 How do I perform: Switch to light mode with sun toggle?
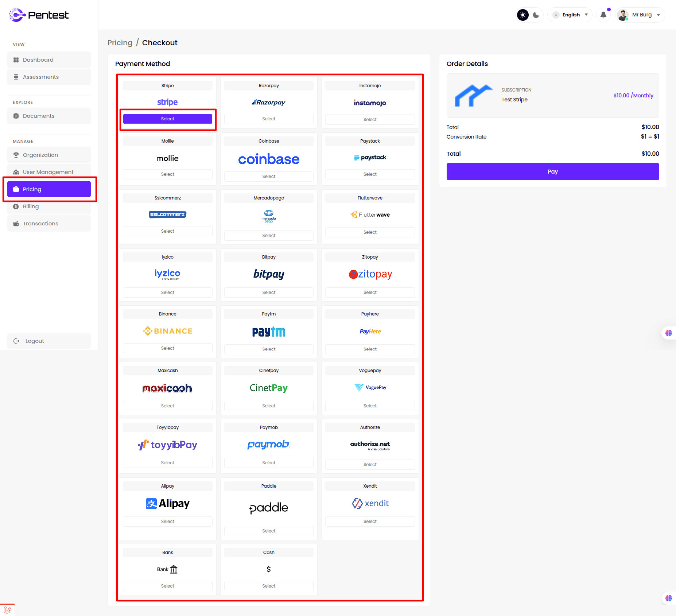pyautogui.click(x=523, y=15)
